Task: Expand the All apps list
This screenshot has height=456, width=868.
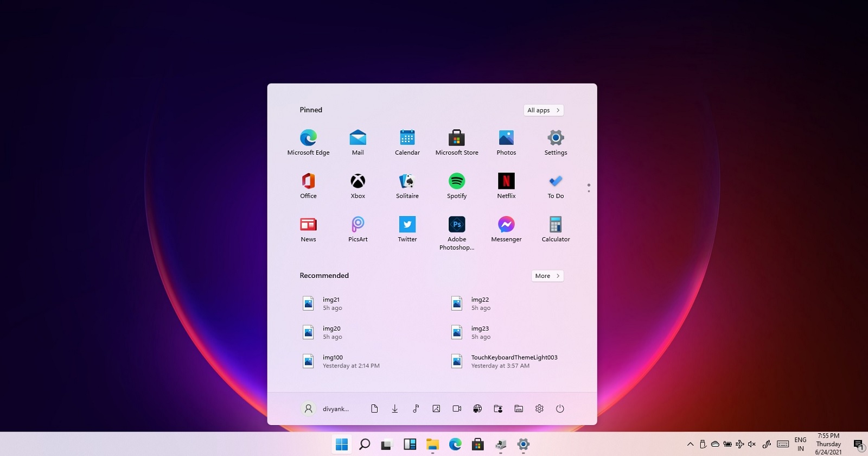Action: (x=544, y=110)
